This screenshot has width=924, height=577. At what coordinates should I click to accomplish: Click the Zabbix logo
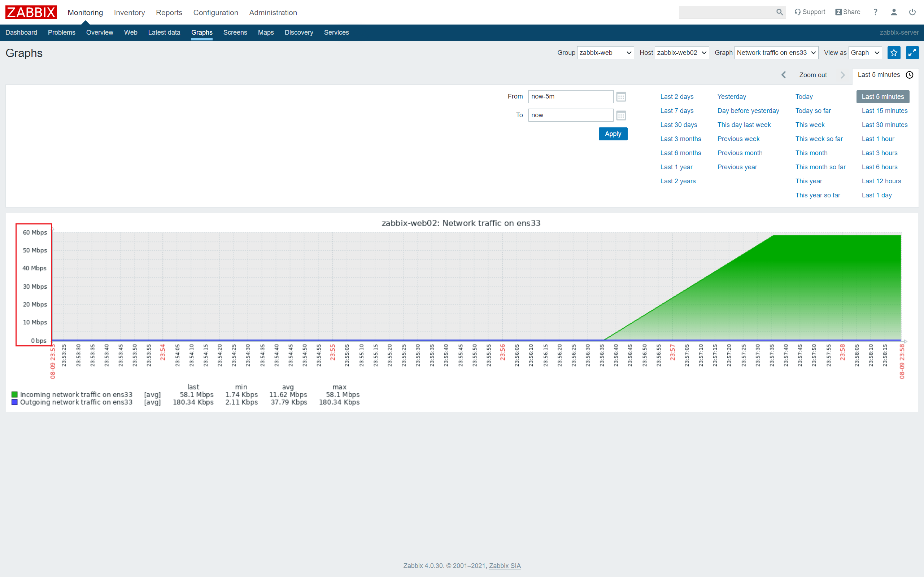(x=31, y=12)
